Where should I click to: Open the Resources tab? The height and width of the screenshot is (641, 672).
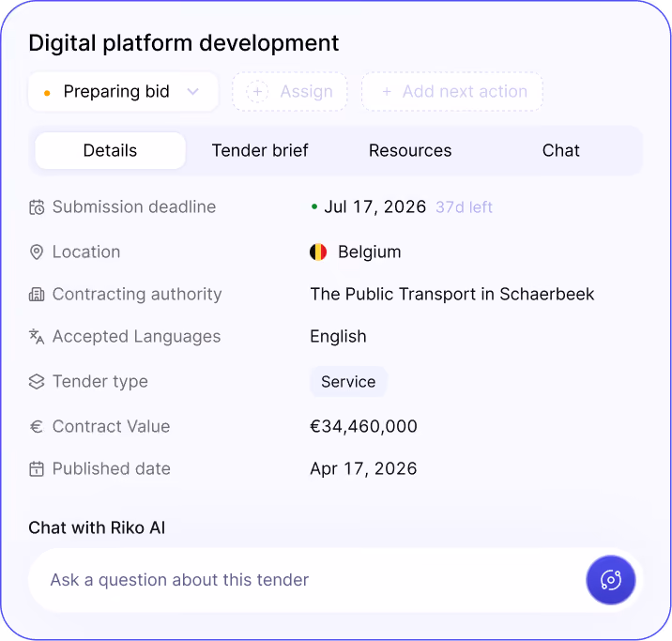pyautogui.click(x=410, y=150)
